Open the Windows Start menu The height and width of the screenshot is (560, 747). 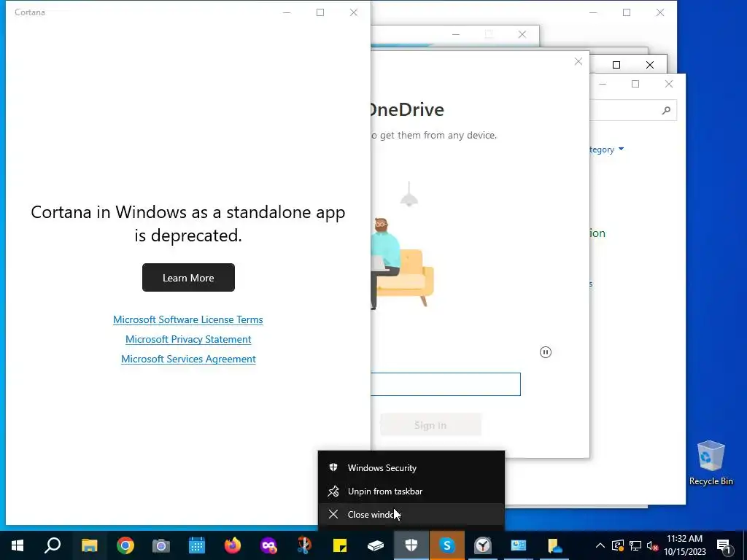(18, 545)
